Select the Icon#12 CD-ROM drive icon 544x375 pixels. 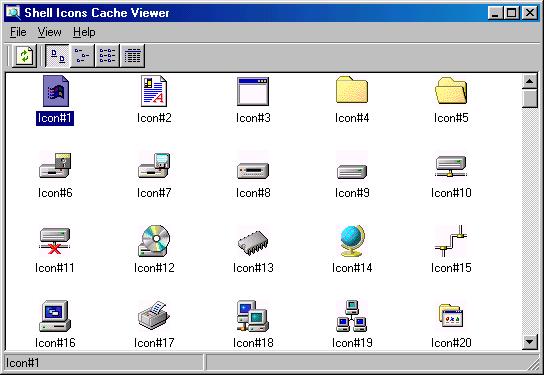154,241
